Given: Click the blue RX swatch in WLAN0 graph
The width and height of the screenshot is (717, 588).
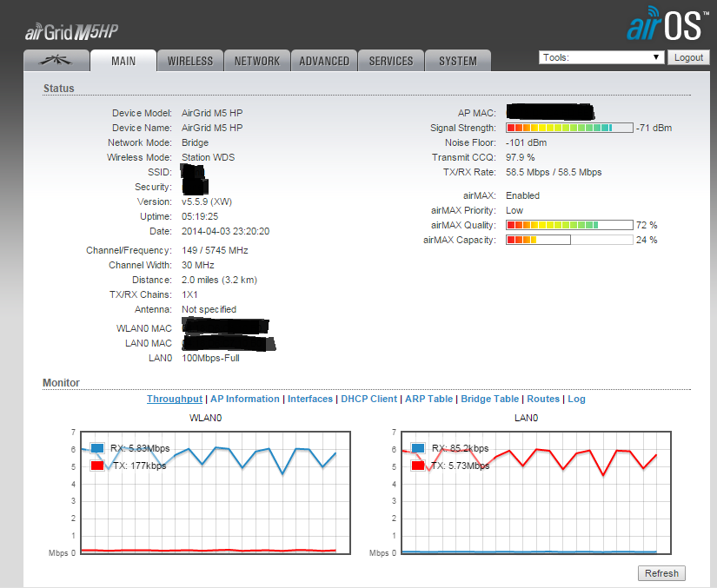Looking at the screenshot, I should [97, 448].
